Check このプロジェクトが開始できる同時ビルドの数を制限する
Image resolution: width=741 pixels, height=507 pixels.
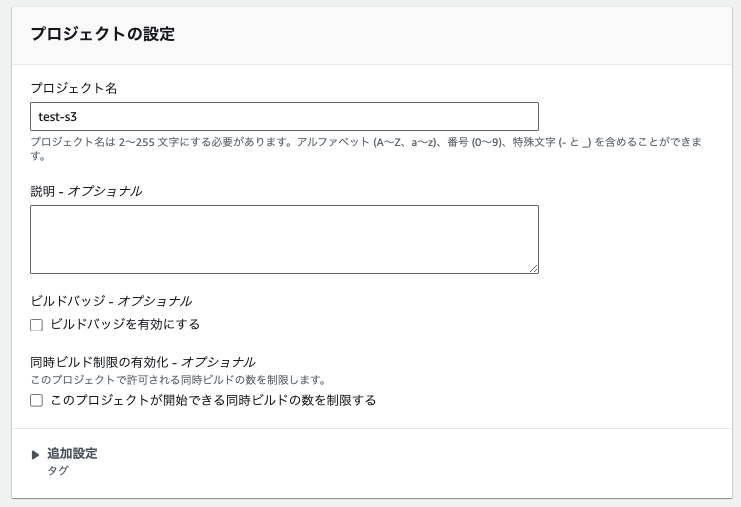36,400
